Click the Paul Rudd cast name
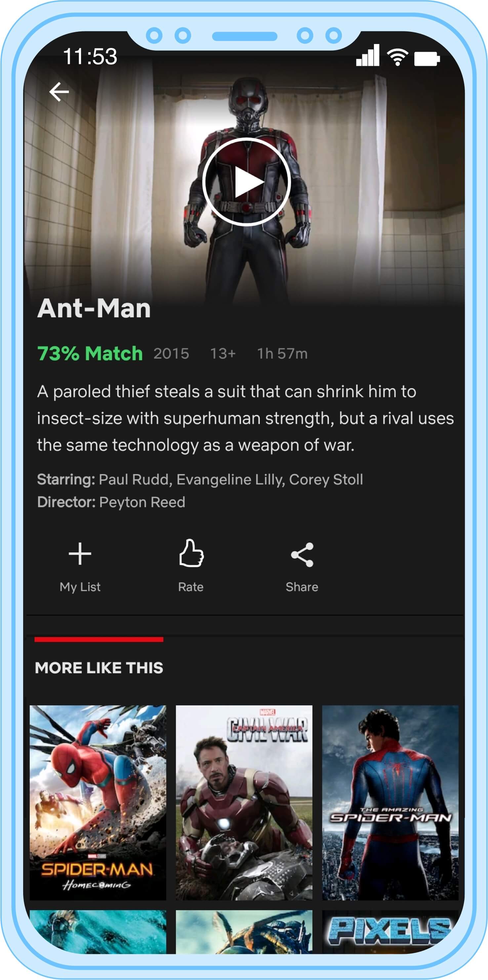This screenshot has height=980, width=488. coord(133,479)
